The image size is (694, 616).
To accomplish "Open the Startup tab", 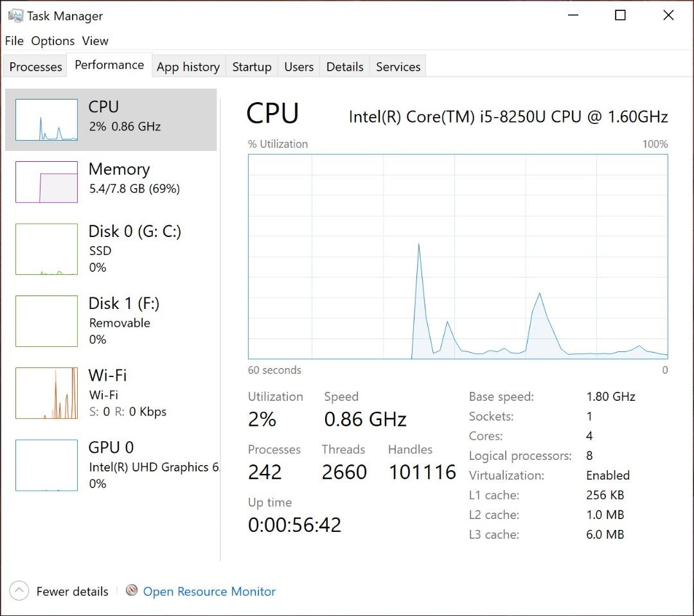I will click(251, 66).
